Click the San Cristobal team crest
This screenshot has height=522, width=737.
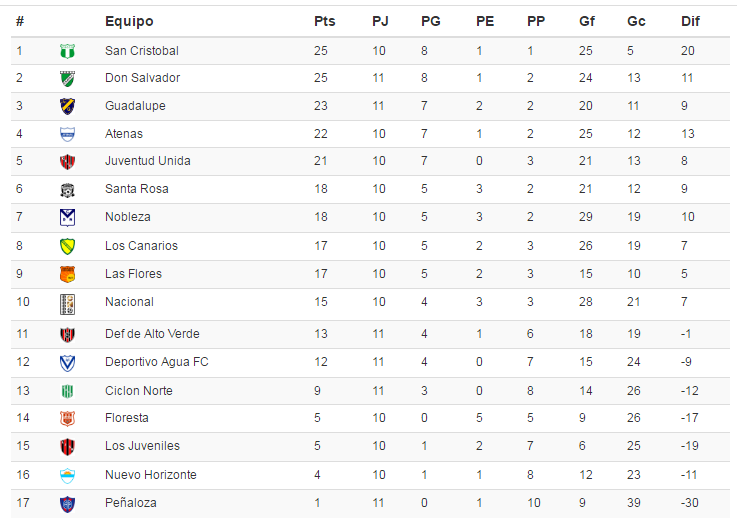point(68,51)
